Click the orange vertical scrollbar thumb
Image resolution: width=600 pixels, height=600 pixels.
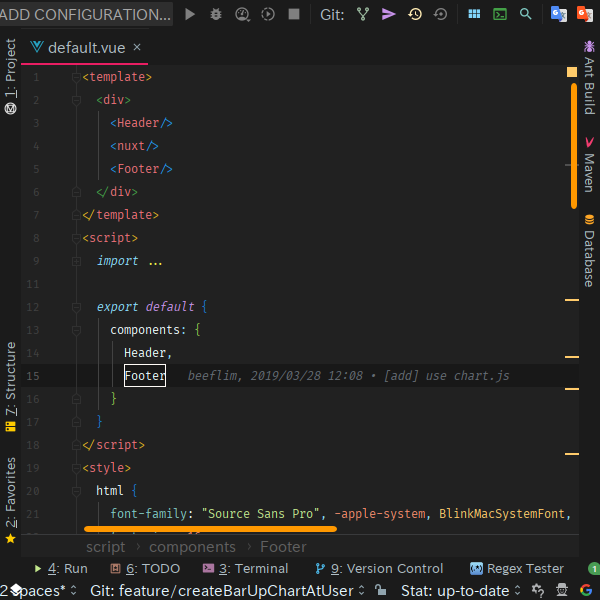click(574, 146)
